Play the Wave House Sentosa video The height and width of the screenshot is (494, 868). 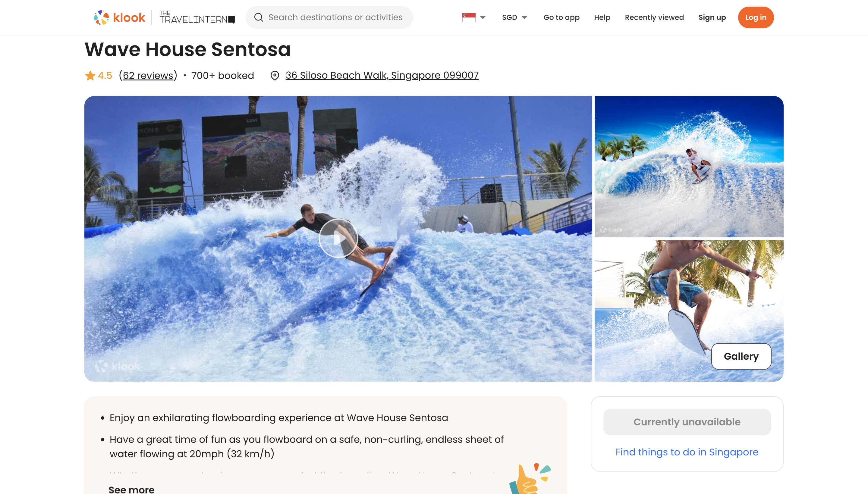[338, 238]
